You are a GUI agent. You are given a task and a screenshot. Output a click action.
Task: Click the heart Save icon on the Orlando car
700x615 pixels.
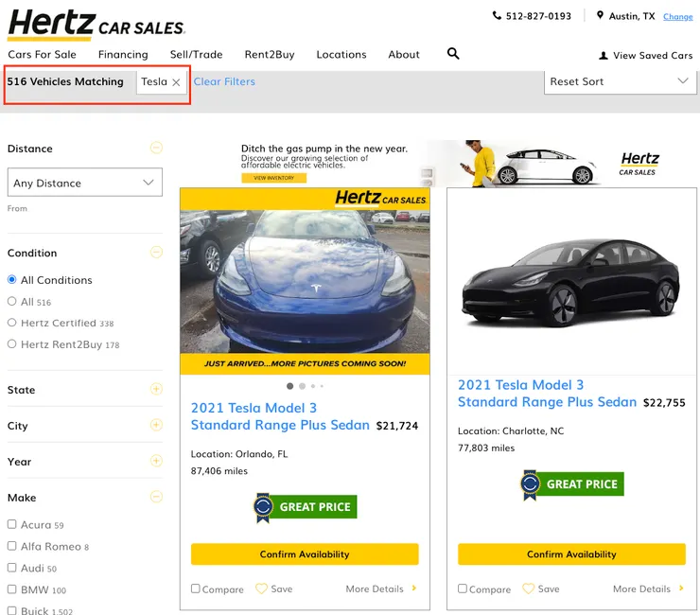261,589
